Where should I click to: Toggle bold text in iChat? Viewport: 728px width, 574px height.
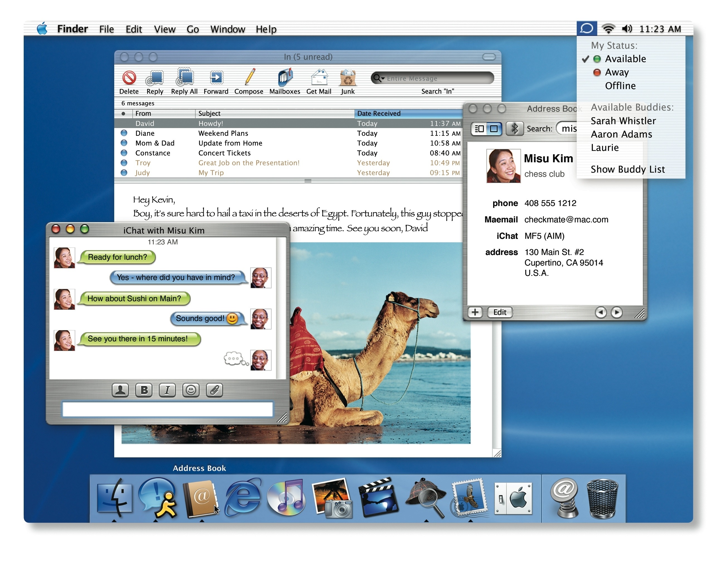click(x=144, y=390)
